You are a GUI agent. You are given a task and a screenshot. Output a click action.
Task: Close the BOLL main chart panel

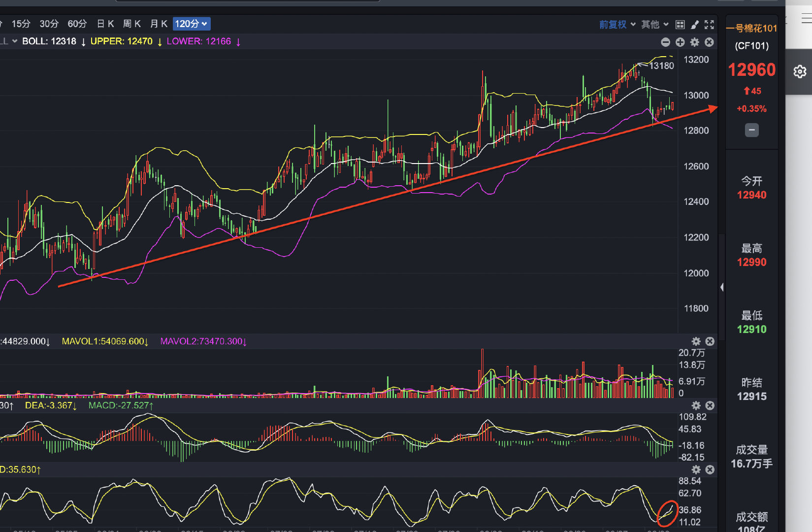pyautogui.click(x=709, y=42)
